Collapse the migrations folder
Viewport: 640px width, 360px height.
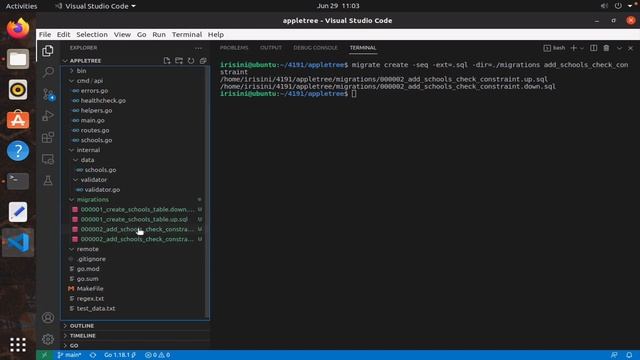pyautogui.click(x=92, y=200)
